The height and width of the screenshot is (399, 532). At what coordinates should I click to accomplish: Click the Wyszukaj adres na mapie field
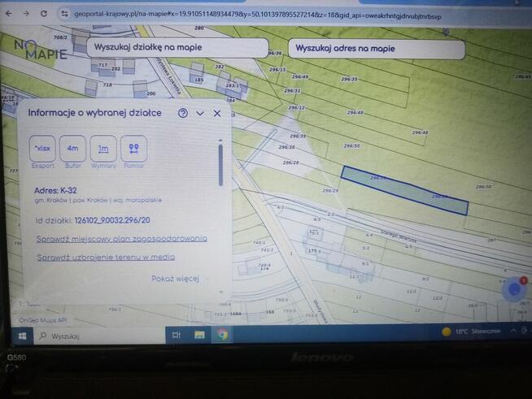pos(376,49)
